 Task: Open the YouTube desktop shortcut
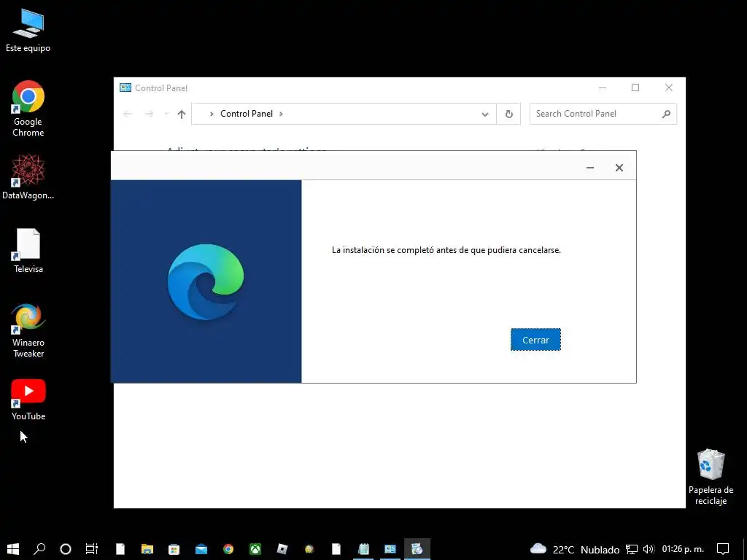pyautogui.click(x=28, y=400)
